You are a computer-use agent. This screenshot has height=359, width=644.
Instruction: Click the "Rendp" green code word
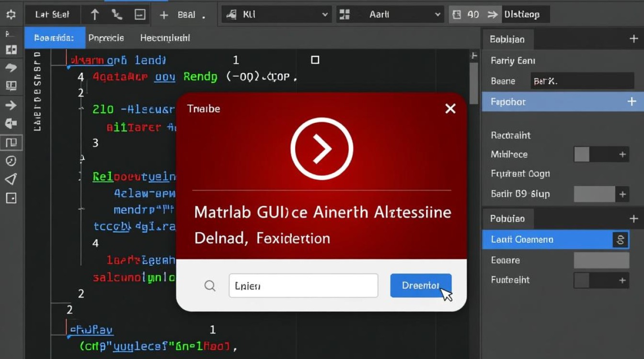(x=200, y=77)
